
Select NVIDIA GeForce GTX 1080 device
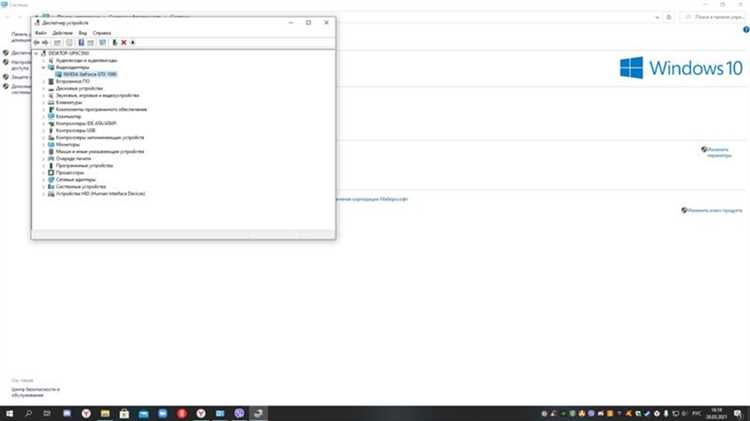89,75
